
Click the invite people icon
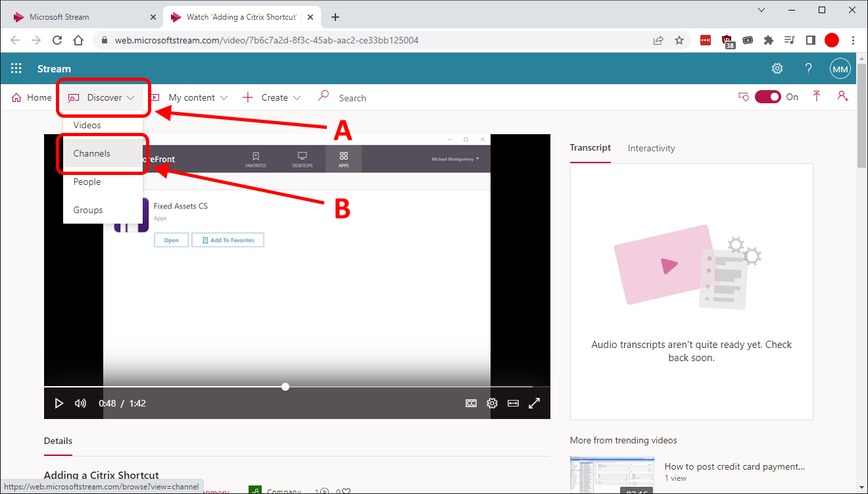(x=842, y=97)
